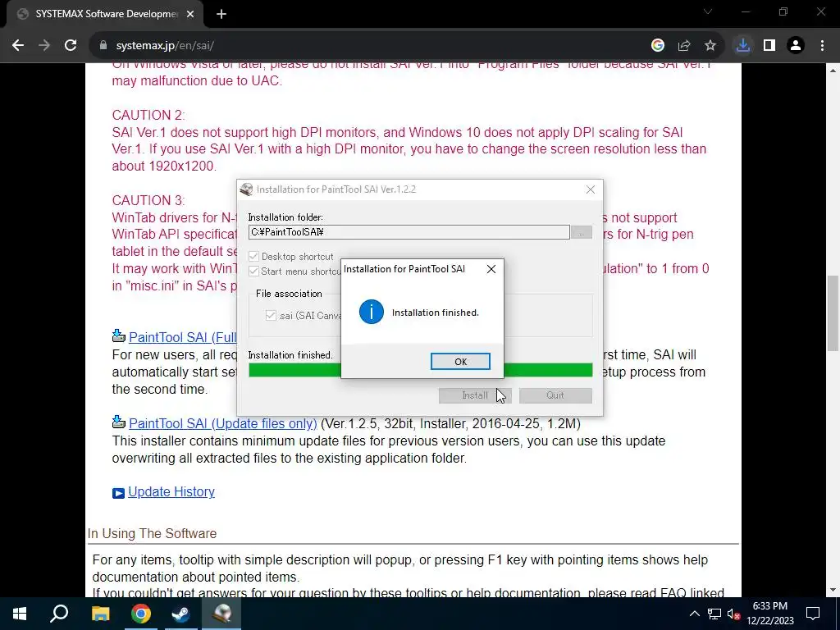
Task: Toggle the .sai file association checkbox
Action: [x=271, y=316]
